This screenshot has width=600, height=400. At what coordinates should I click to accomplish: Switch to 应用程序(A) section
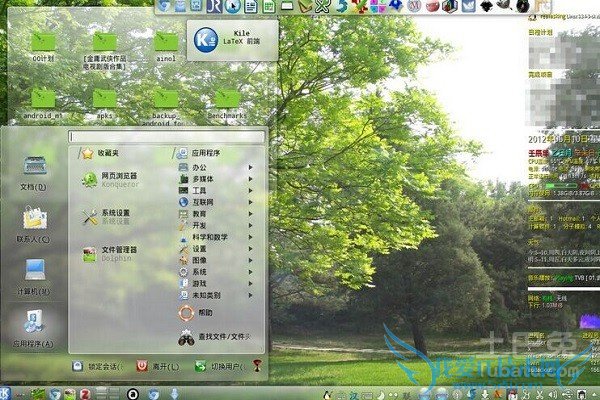coord(33,328)
